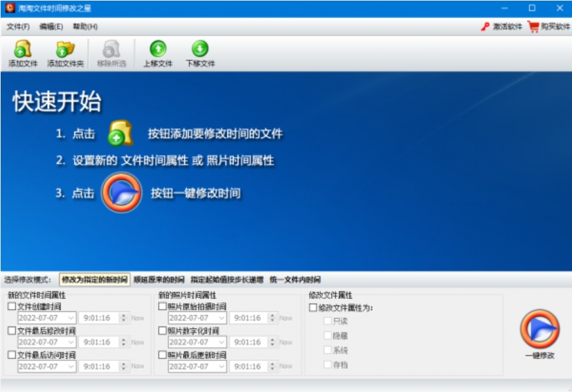Screen dimensions: 572x392
Task: Click the 移除所选 toolbar icon
Action: tap(111, 49)
